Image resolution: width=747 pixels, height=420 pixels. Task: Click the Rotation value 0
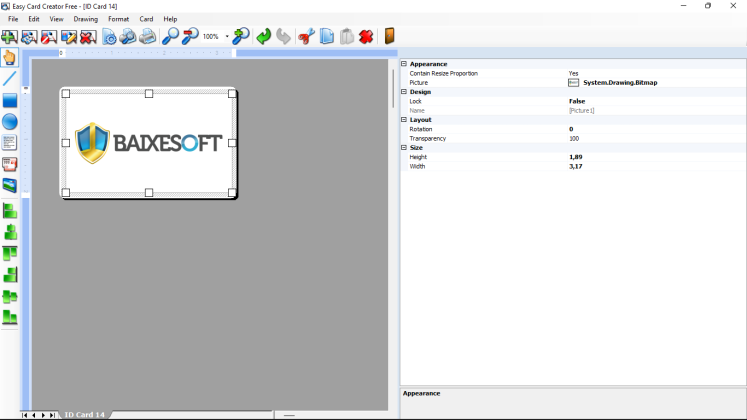point(571,129)
